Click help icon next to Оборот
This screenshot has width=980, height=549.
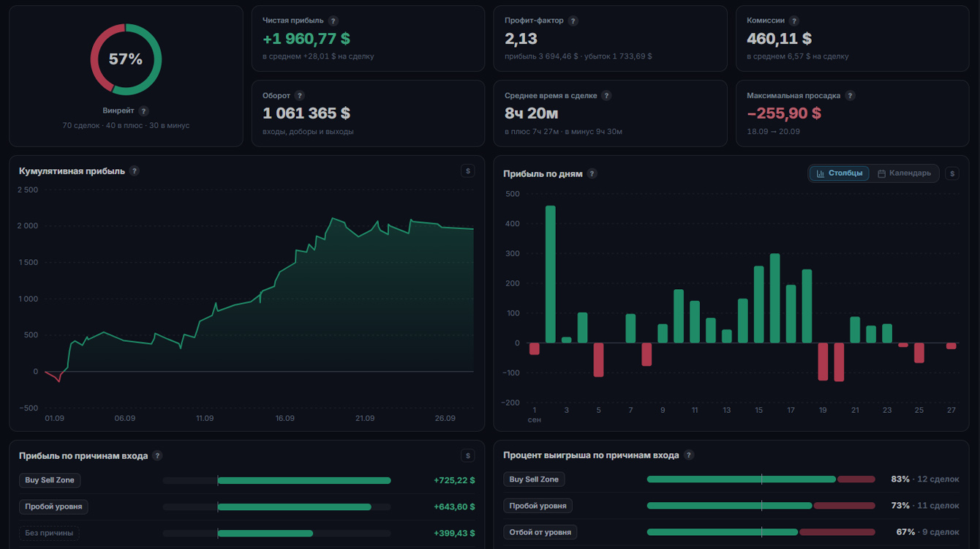click(300, 96)
